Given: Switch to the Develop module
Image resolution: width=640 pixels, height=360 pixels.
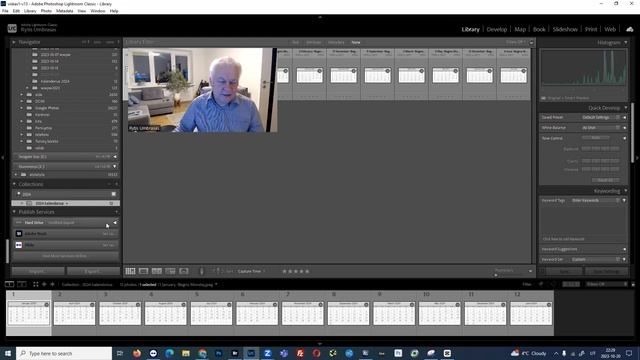Looking at the screenshot, I should (497, 29).
